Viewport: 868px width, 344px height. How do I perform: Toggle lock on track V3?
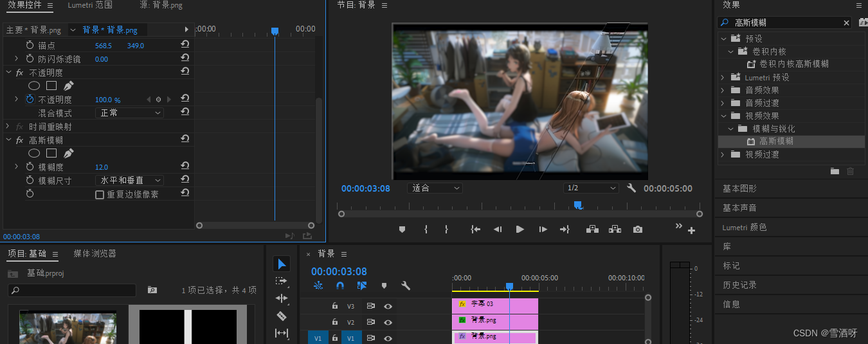(334, 306)
